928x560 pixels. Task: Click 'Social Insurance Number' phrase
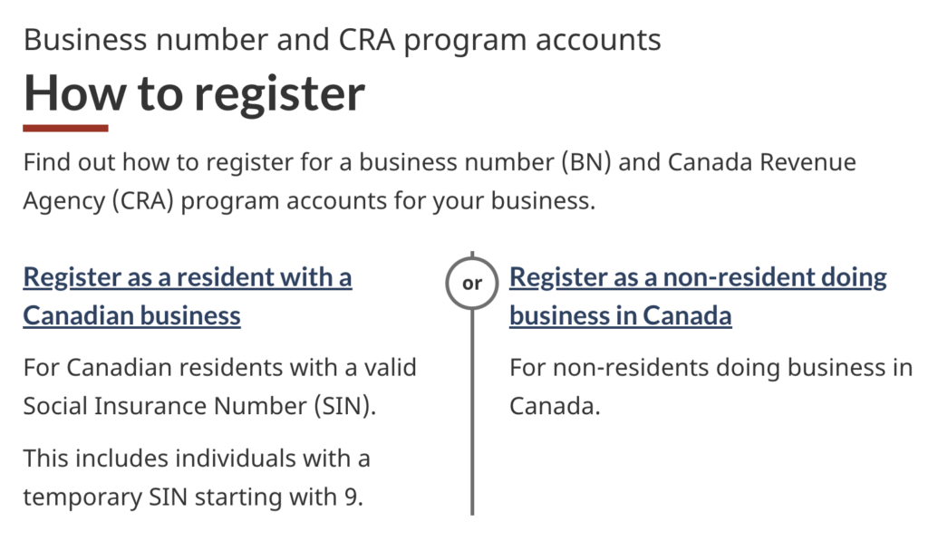165,406
